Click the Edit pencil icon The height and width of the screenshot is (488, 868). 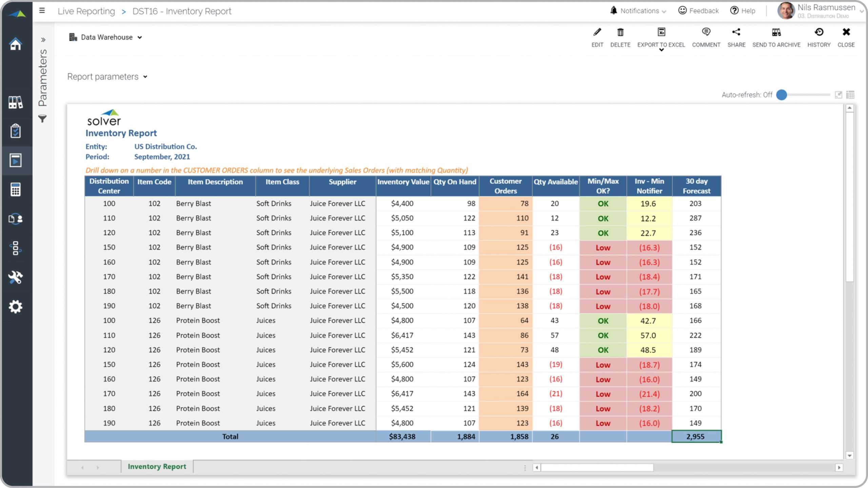tap(597, 32)
